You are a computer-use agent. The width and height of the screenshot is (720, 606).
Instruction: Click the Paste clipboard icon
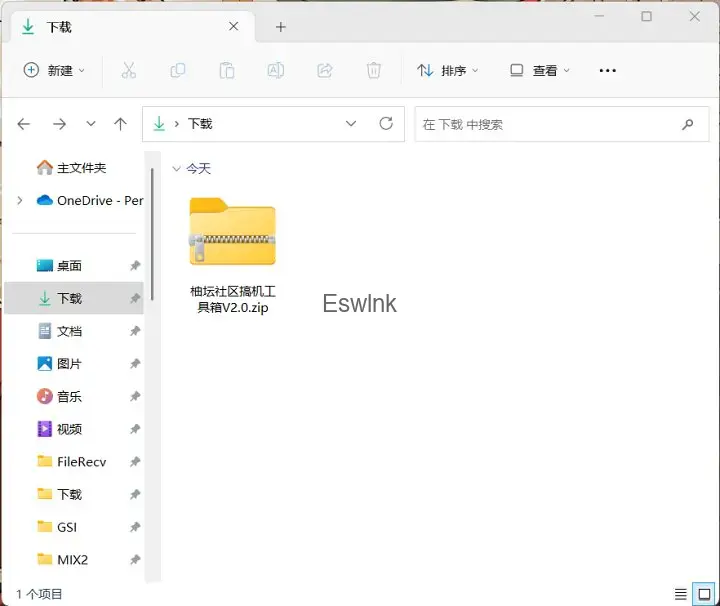[x=227, y=70]
